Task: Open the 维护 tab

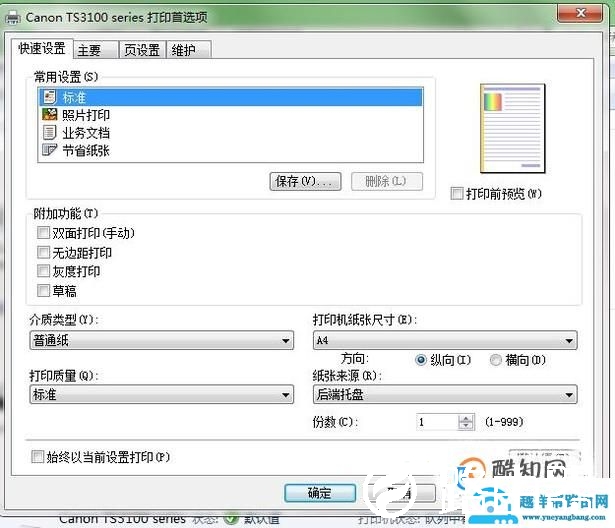Action: click(189, 50)
